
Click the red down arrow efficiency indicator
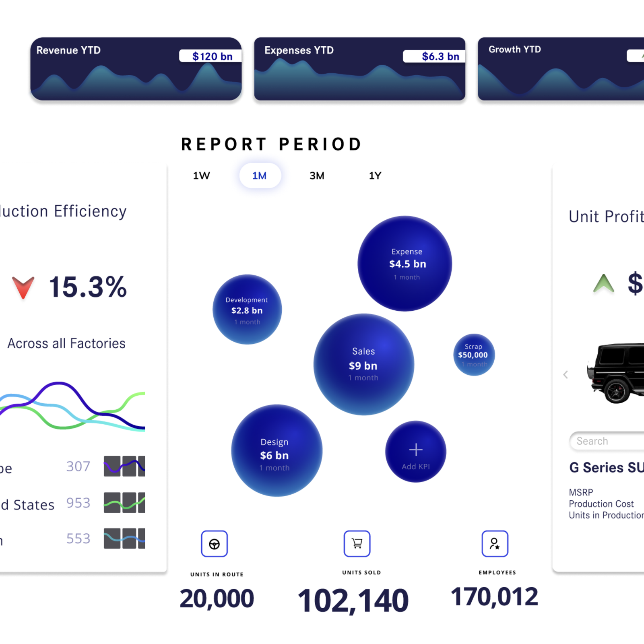pos(23,287)
